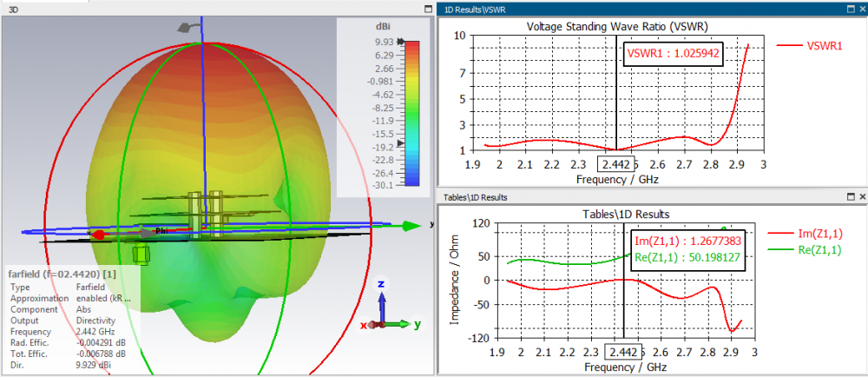868x377 pixels.
Task: Click the Phi label in the 3D view
Action: coord(161,231)
